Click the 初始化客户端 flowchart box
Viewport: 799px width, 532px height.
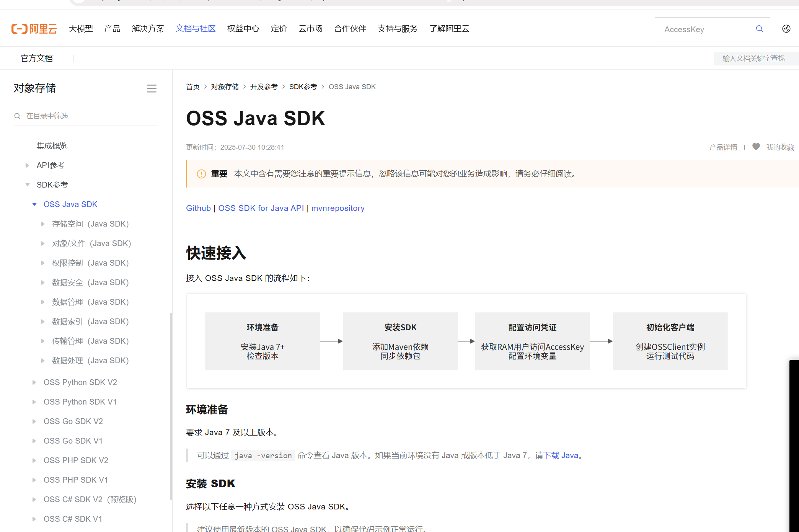(x=670, y=341)
